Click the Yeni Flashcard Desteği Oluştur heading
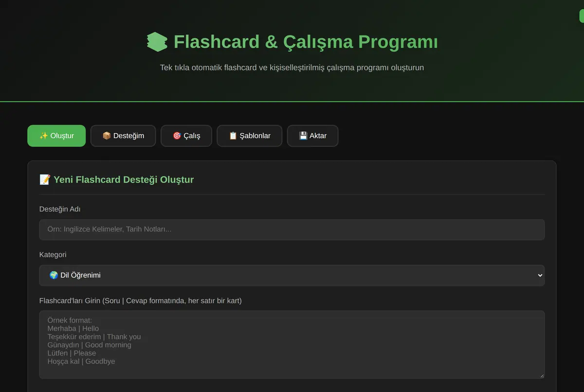Screen dimensions: 584x392 tap(124, 179)
